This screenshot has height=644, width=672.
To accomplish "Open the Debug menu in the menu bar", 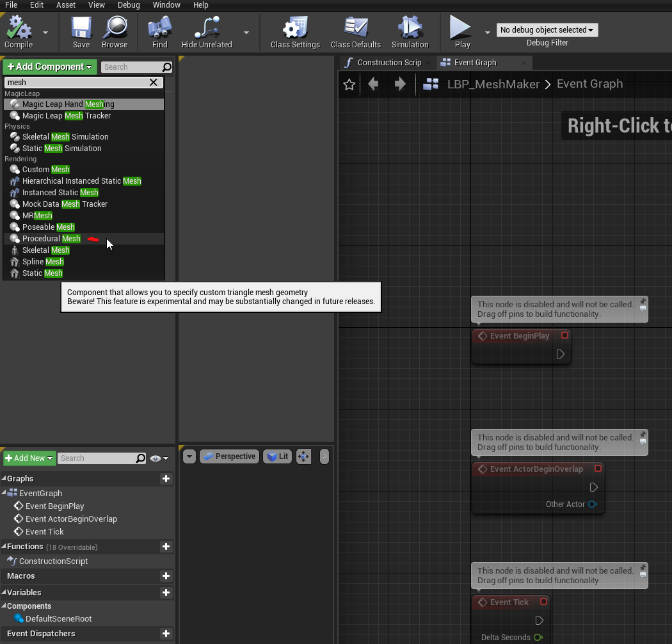I will (x=129, y=5).
